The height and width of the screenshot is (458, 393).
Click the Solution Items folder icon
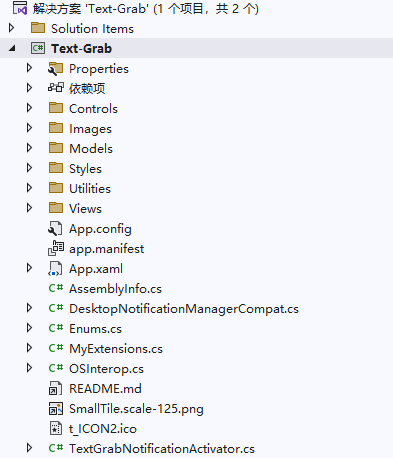pyautogui.click(x=38, y=28)
